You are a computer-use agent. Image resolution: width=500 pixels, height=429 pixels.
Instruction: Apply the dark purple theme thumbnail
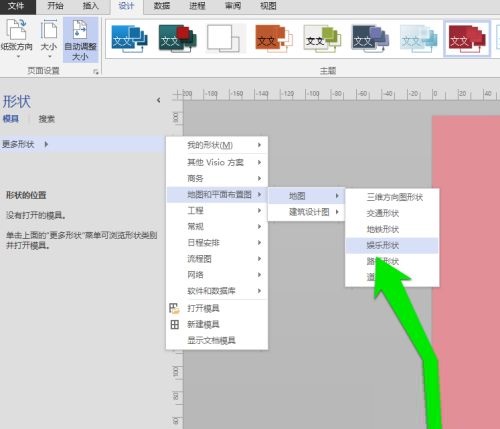click(370, 39)
